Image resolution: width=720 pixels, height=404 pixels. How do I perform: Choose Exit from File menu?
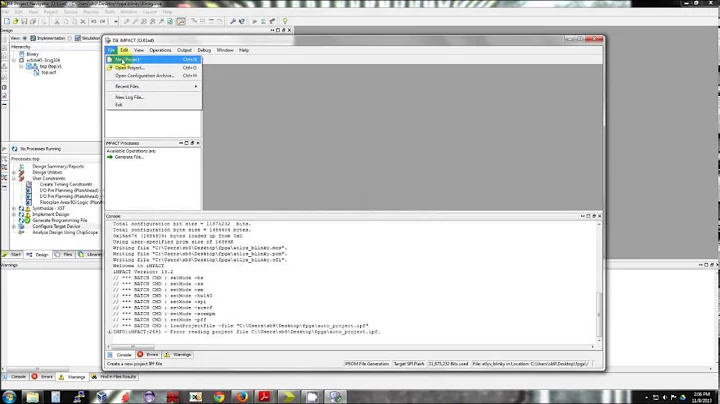click(x=153, y=105)
